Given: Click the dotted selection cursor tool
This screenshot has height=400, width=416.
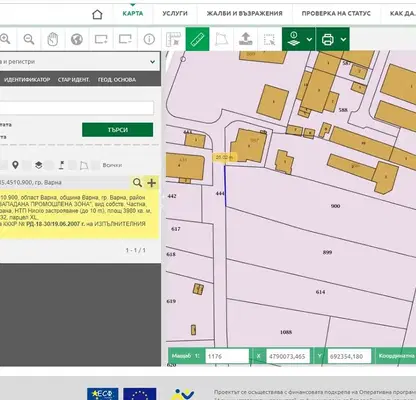Looking at the screenshot, I should pos(269,39).
